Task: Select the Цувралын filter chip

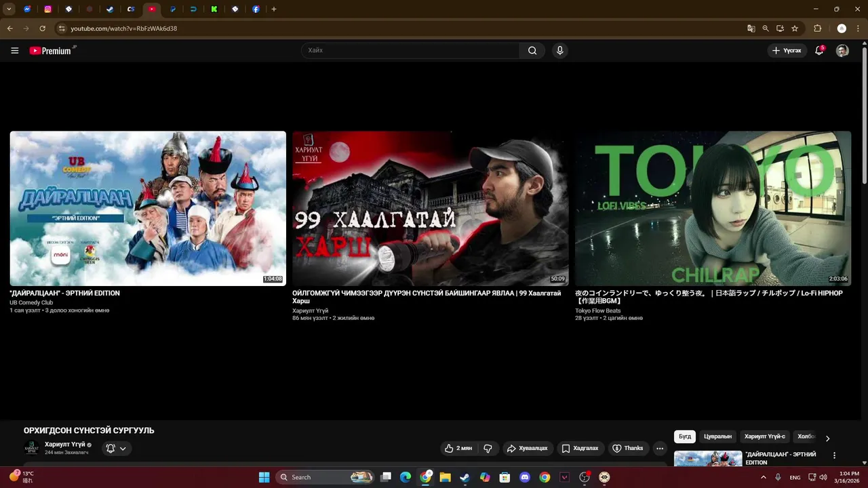Action: (717, 436)
